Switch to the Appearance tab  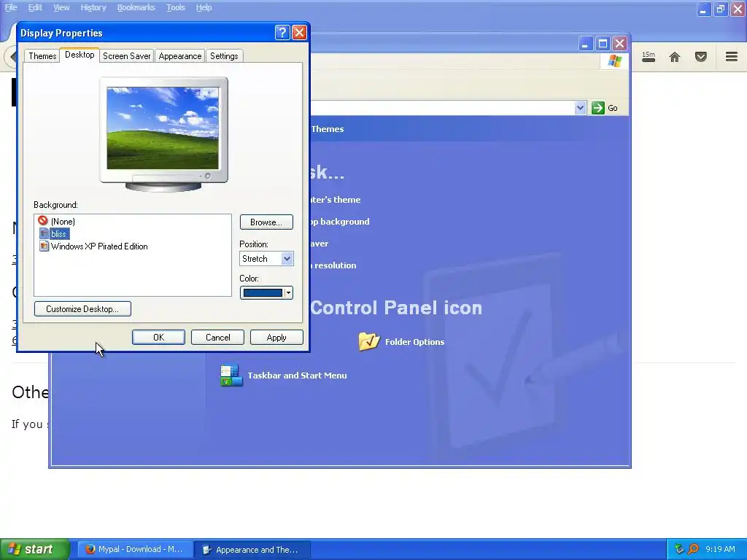[180, 55]
